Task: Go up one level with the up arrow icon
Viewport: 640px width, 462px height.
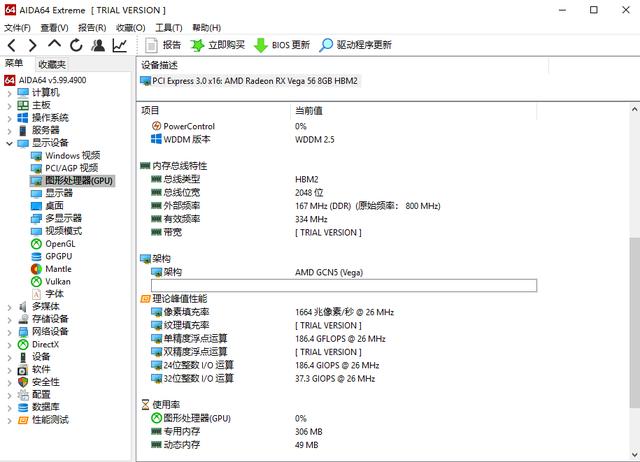Action: tap(54, 44)
